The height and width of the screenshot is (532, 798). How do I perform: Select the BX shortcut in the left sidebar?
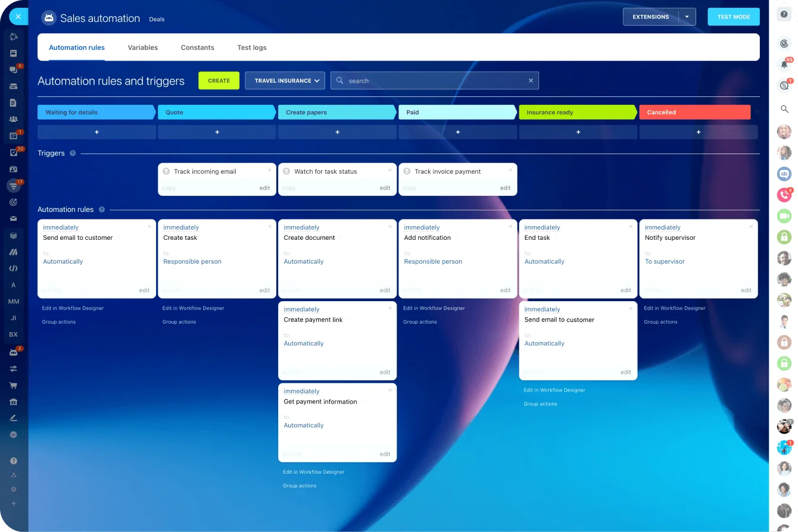tap(13, 334)
